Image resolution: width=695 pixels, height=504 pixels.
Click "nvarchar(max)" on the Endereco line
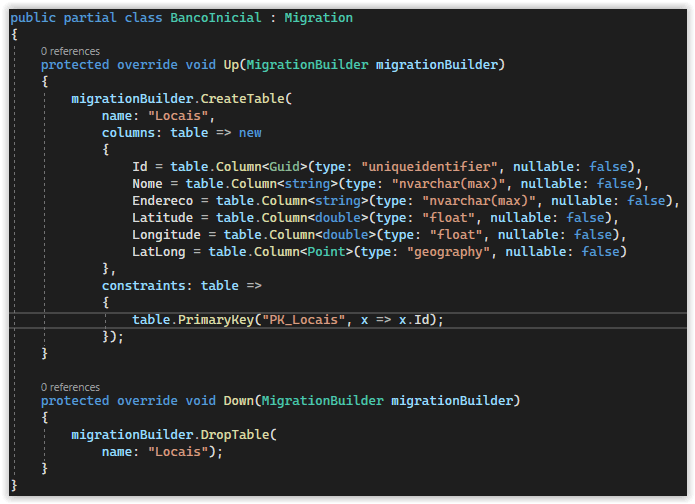pyautogui.click(x=479, y=201)
